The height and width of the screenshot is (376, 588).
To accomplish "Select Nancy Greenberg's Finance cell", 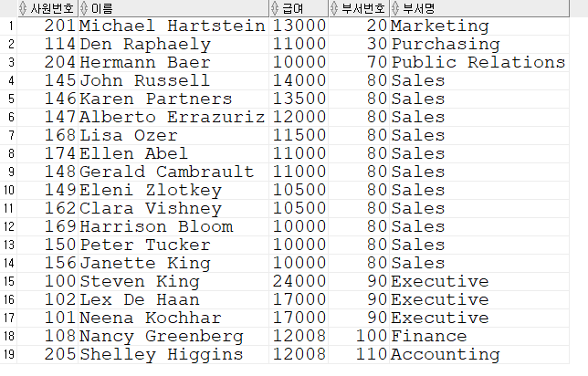I will pos(479,336).
